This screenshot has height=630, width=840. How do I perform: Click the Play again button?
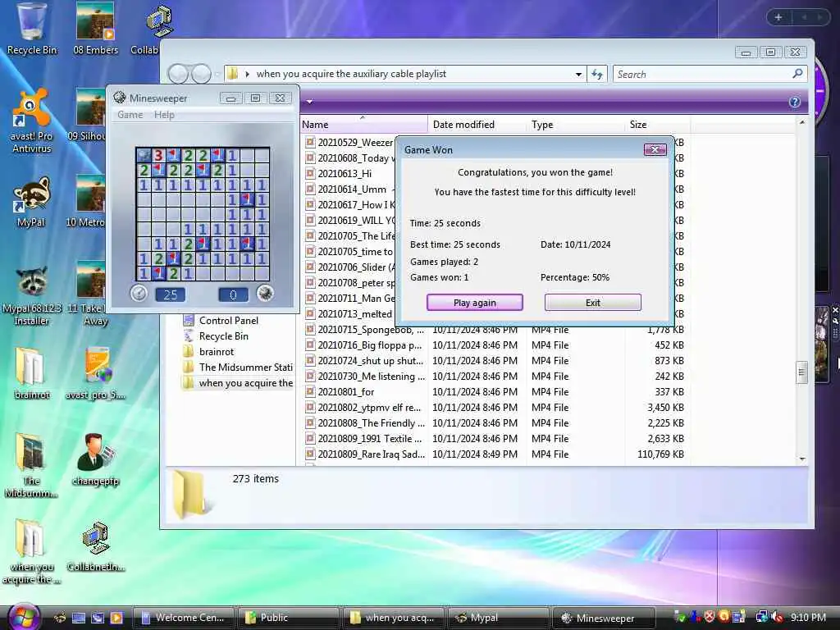tap(475, 302)
